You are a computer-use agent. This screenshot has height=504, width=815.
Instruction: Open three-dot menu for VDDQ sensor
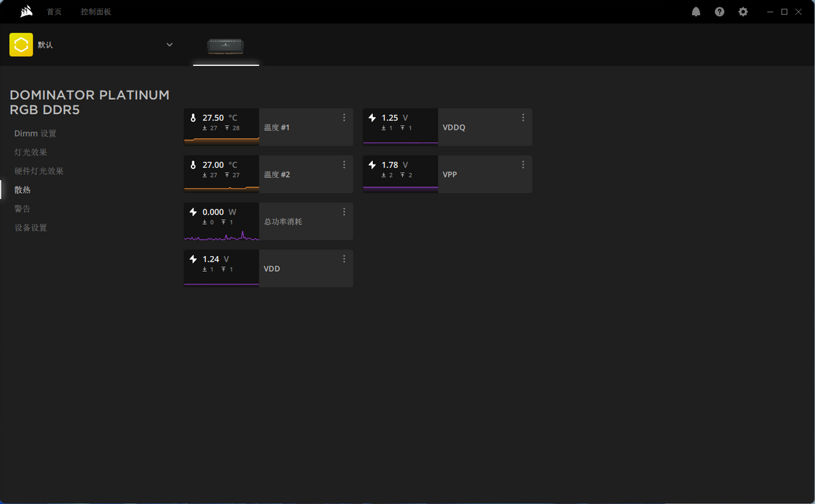coord(523,118)
